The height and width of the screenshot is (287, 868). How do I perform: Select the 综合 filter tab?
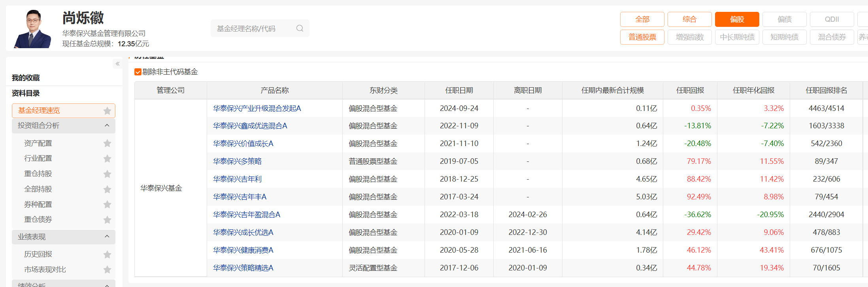coord(690,19)
